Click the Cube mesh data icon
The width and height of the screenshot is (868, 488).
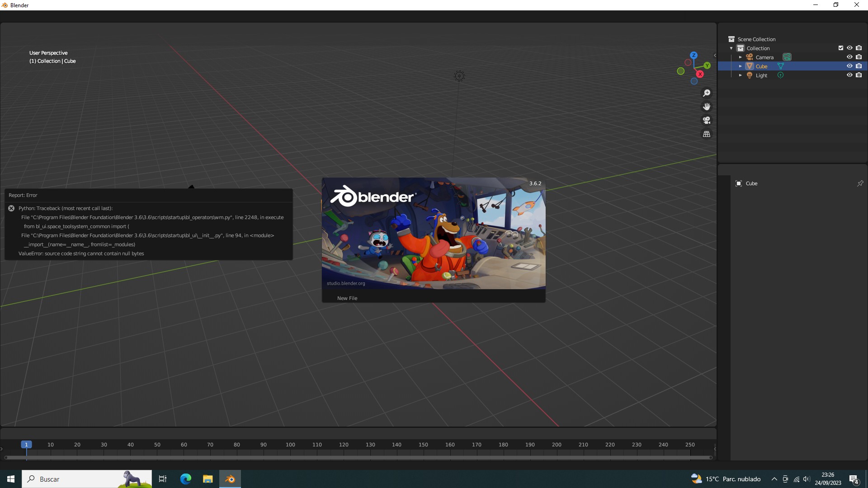pos(781,66)
